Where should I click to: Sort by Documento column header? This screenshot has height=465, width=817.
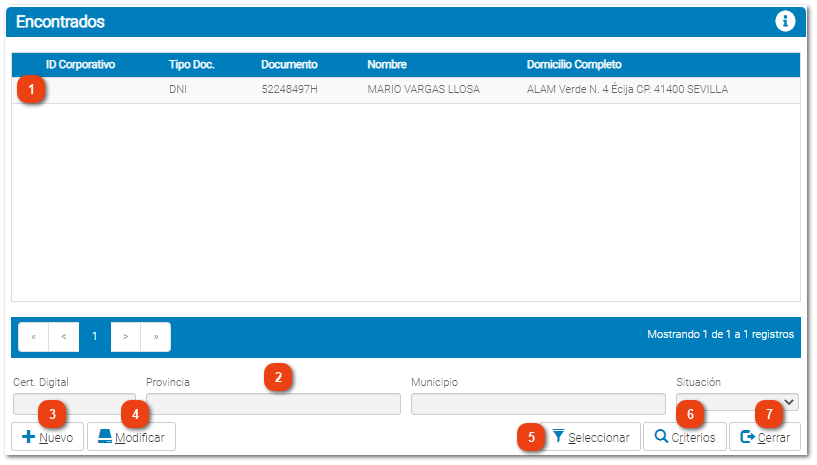289,65
